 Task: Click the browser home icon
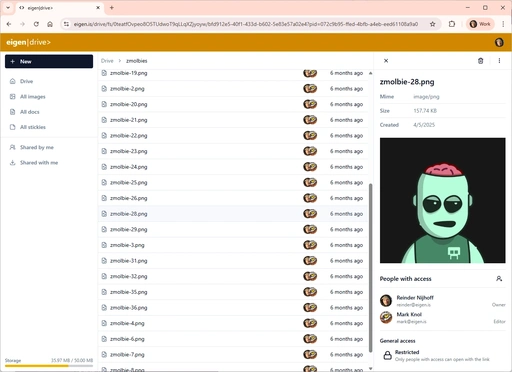(50, 24)
